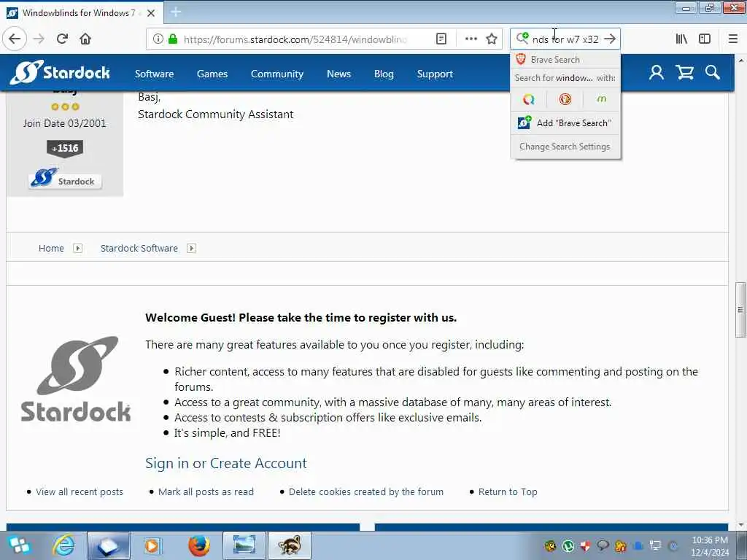This screenshot has height=560, width=747.
Task: Open the Games menu
Action: pyautogui.click(x=212, y=74)
